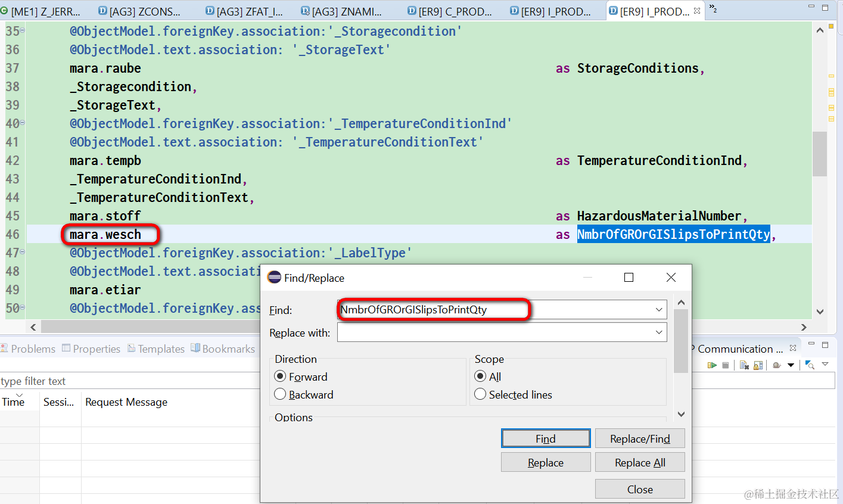The width and height of the screenshot is (843, 504).
Task: Open the Replace with history dropdown
Action: [659, 332]
